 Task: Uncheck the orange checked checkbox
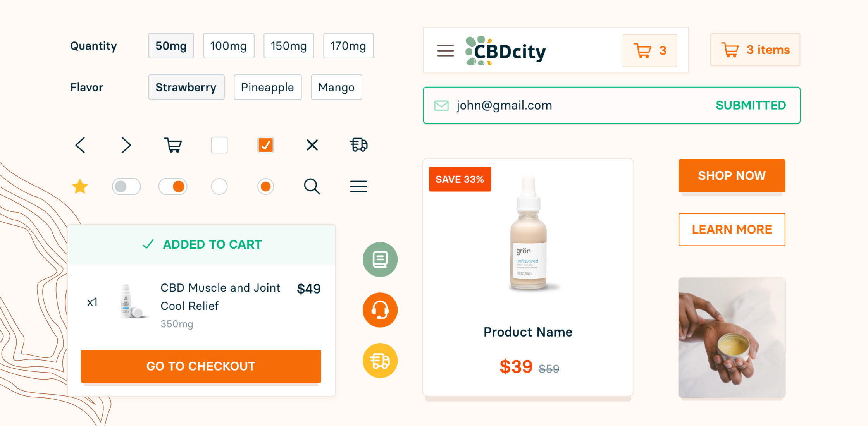266,145
